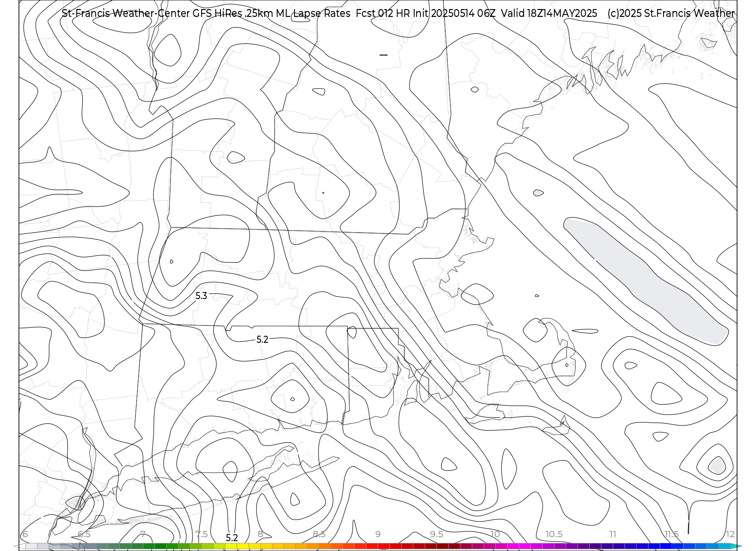This screenshot has height=551, width=756.
Task: Click the color bar label 7.5
Action: pyautogui.click(x=202, y=534)
